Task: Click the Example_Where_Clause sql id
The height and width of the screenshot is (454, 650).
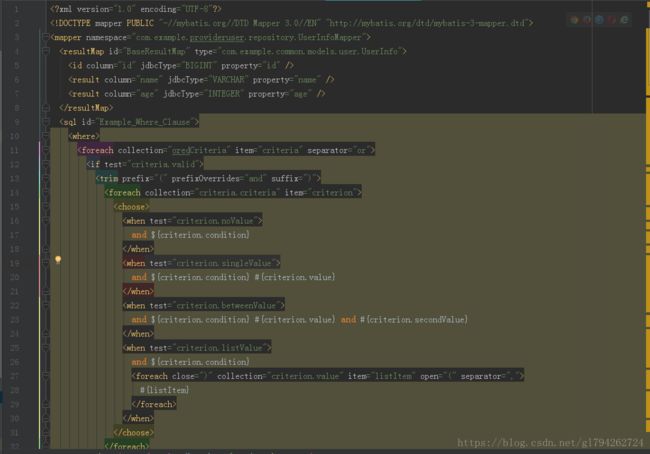Action: pos(144,122)
